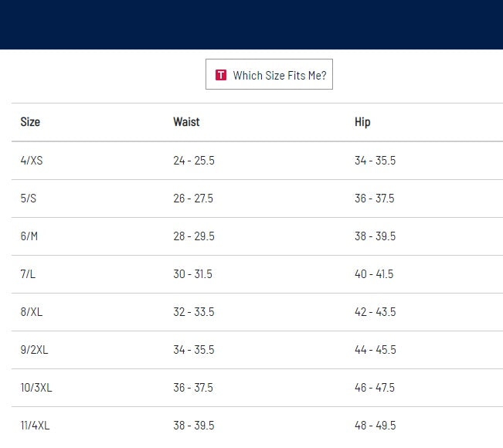Select the 6/M size row label
Image resolution: width=503 pixels, height=448 pixels.
tap(29, 236)
